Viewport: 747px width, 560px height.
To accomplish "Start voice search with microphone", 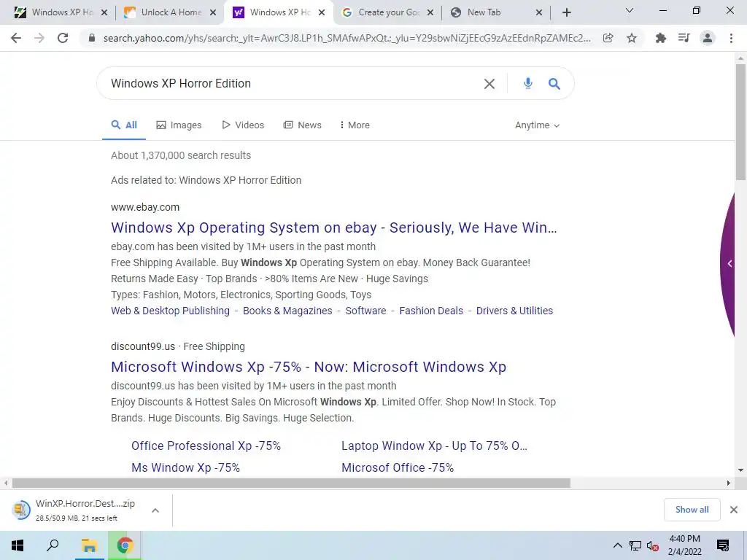I will (528, 84).
